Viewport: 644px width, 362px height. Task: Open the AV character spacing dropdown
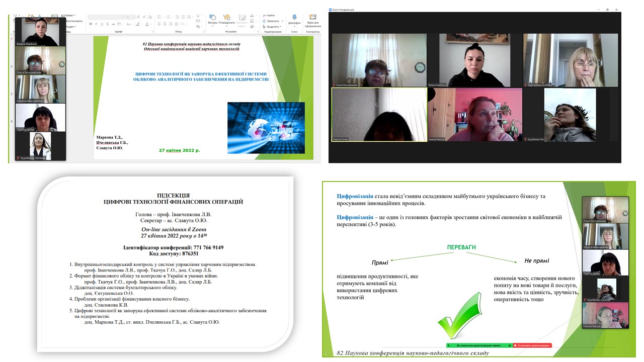pos(120,24)
